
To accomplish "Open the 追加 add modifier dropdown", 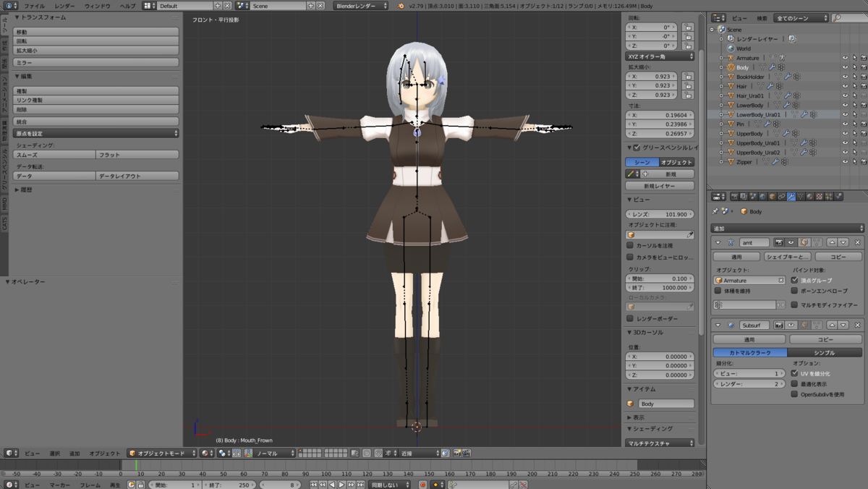I will click(788, 228).
